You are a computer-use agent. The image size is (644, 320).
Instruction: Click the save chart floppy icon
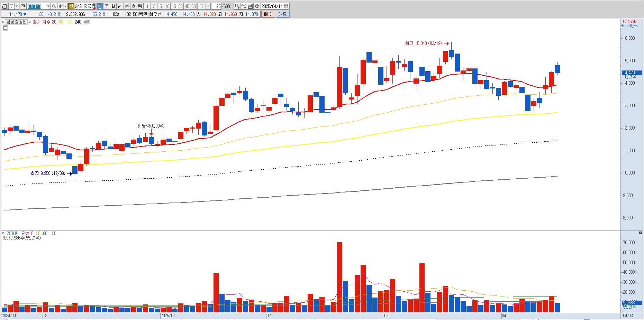[250, 6]
